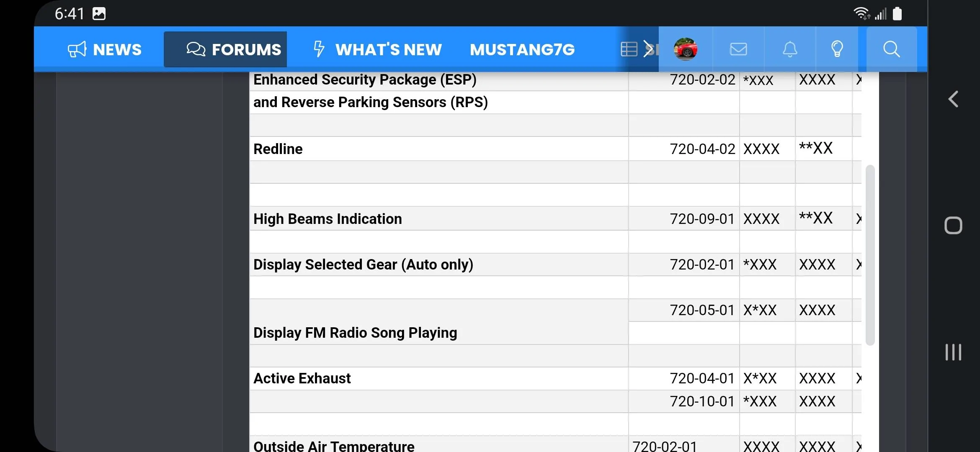Click code 720-02-01 in Display Selected Gear row
Viewport: 980px width, 452px height.
[702, 265]
